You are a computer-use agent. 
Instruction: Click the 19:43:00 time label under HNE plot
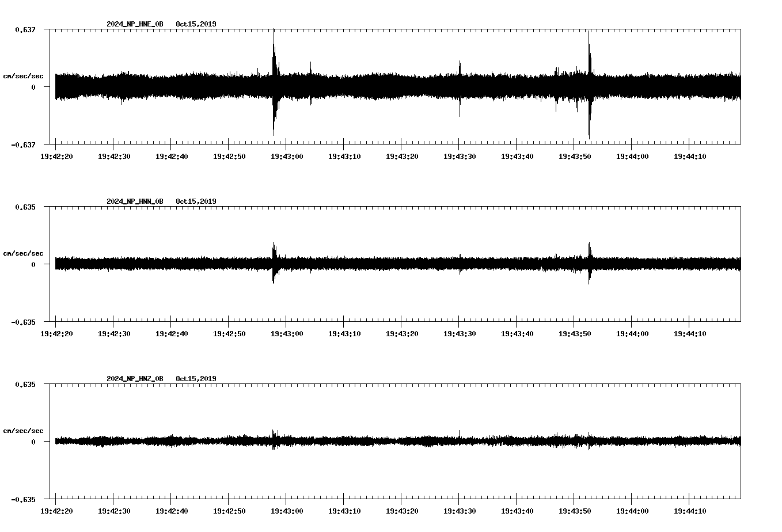coord(287,156)
